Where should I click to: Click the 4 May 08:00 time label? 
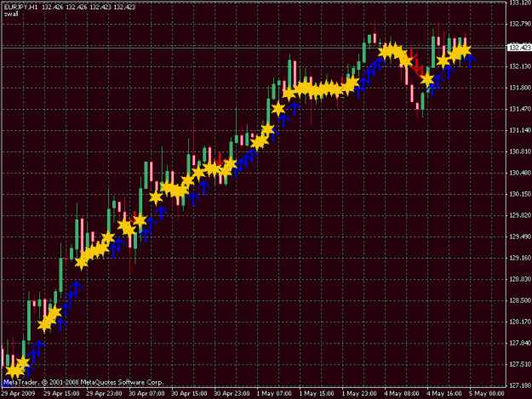[402, 394]
